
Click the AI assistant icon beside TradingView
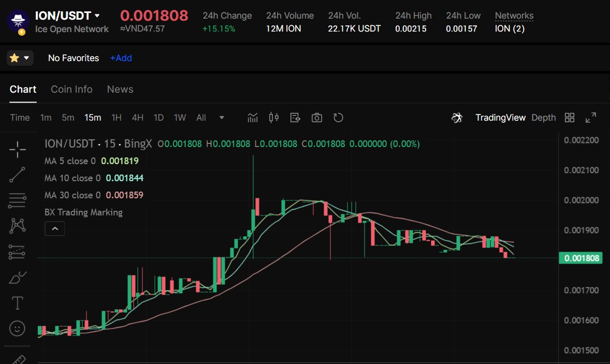pos(457,118)
